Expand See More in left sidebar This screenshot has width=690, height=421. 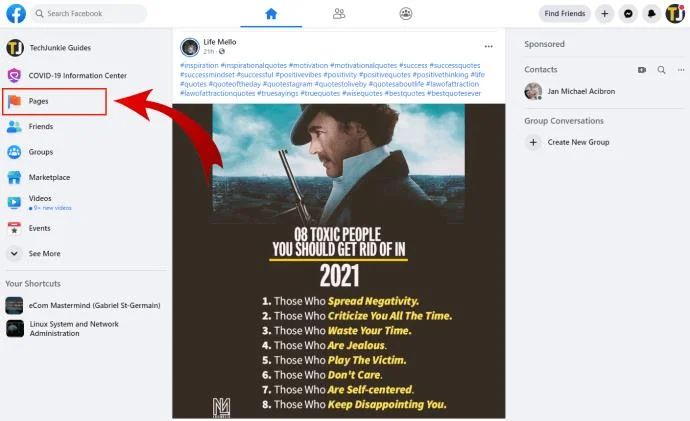tap(44, 253)
